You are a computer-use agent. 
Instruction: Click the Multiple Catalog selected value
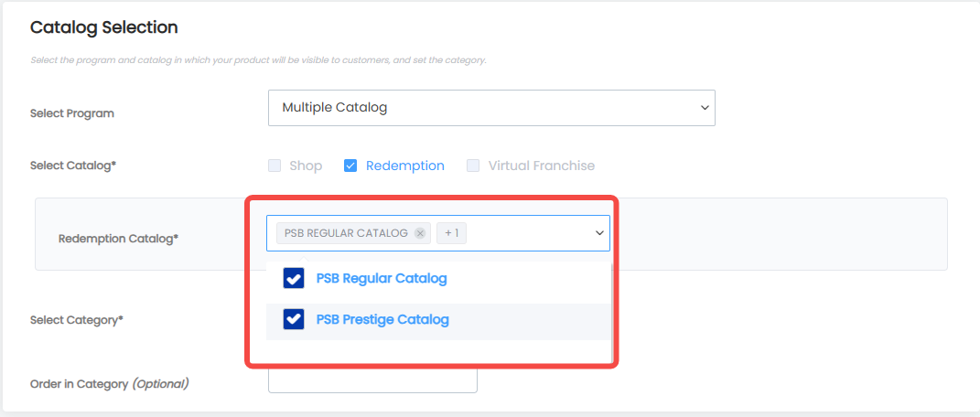point(334,107)
